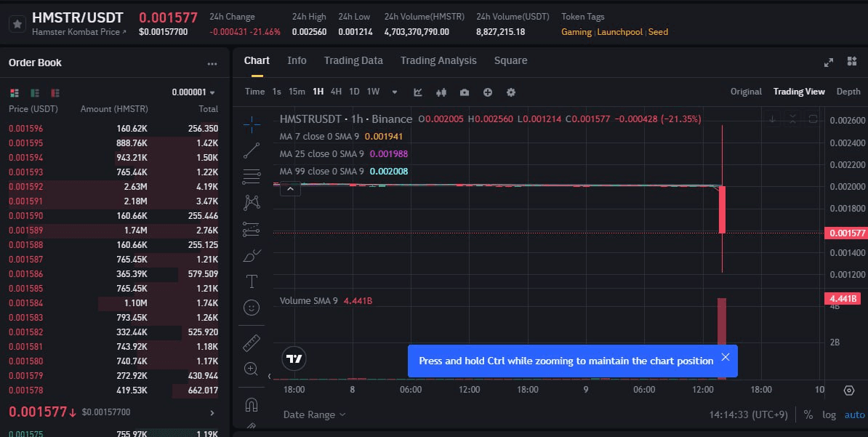Image resolution: width=868 pixels, height=437 pixels.
Task: Switch to the Info tab
Action: tap(297, 61)
